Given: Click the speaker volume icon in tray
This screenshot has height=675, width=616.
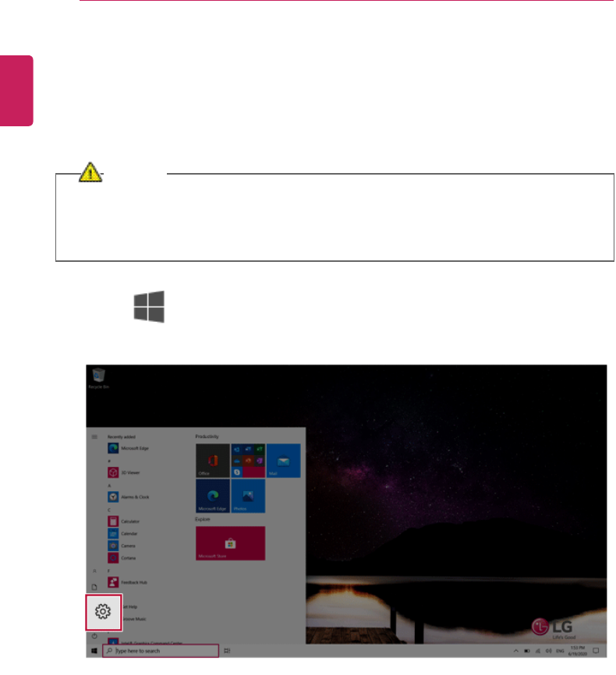Looking at the screenshot, I should pos(548,651).
